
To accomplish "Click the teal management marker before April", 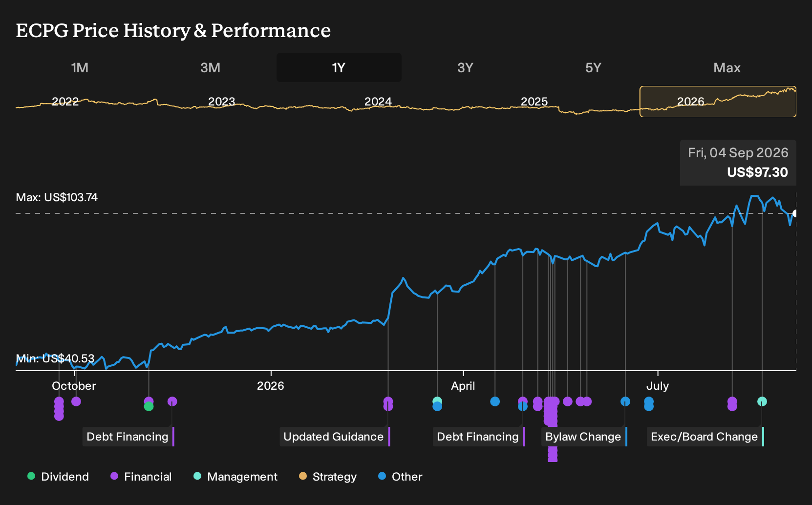I will [437, 401].
